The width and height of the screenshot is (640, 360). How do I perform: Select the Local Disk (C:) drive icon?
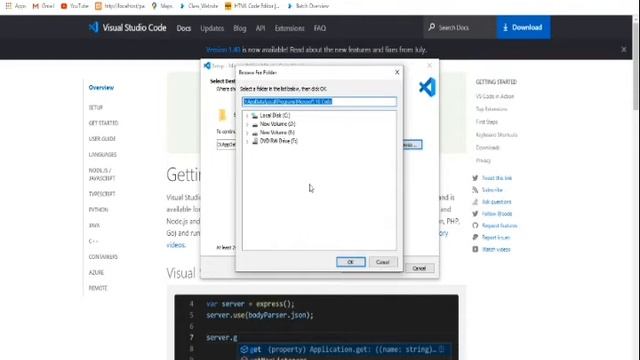click(255, 116)
